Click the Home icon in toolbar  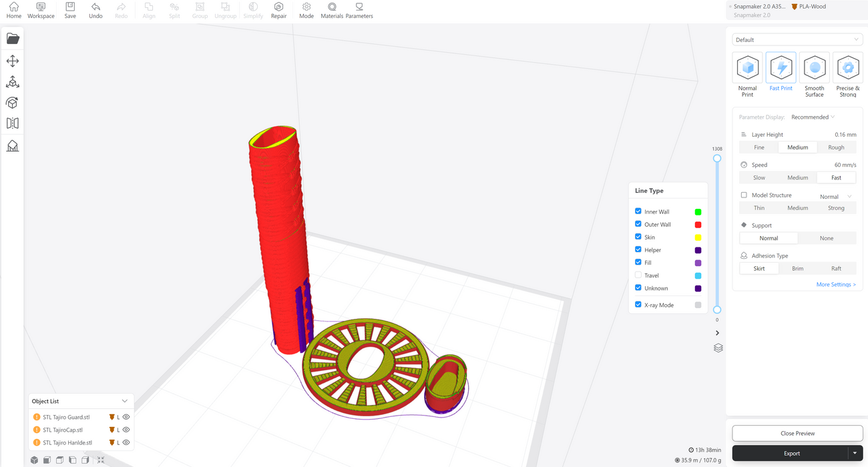[13, 10]
